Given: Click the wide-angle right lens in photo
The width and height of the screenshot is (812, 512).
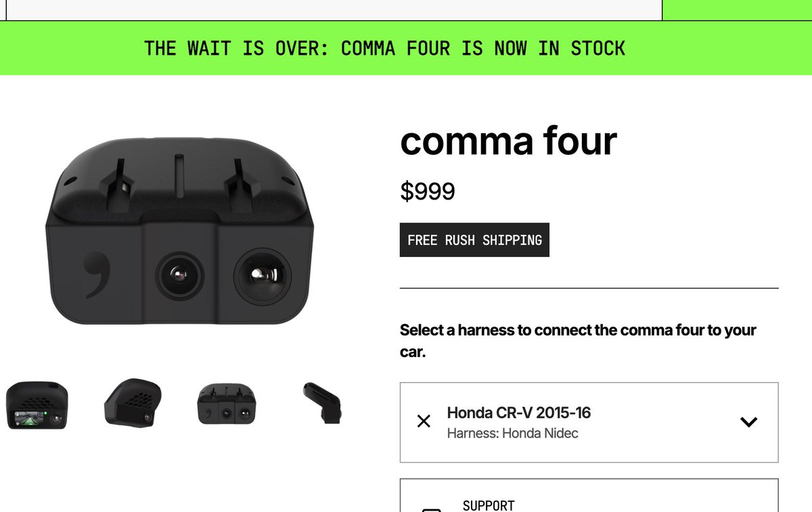Looking at the screenshot, I should [x=263, y=276].
